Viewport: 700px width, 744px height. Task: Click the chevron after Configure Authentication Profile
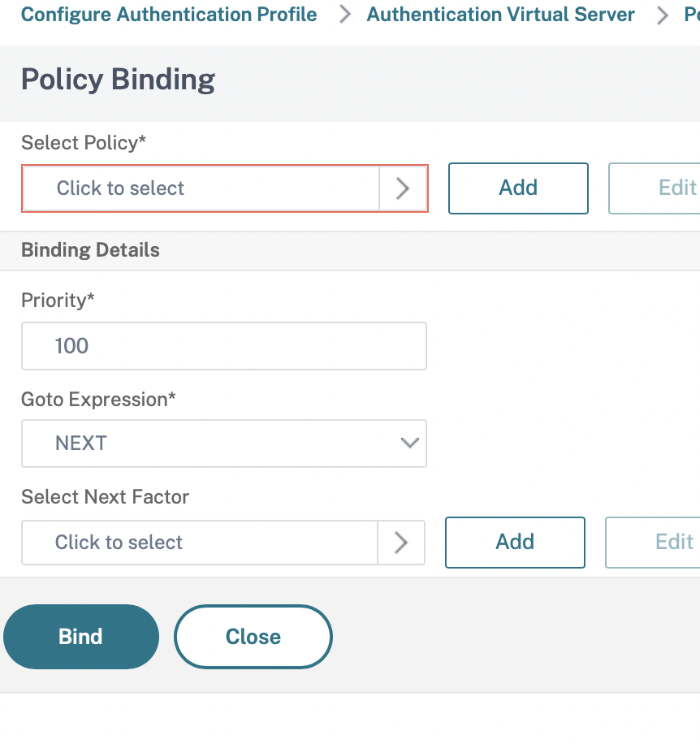pos(345,15)
